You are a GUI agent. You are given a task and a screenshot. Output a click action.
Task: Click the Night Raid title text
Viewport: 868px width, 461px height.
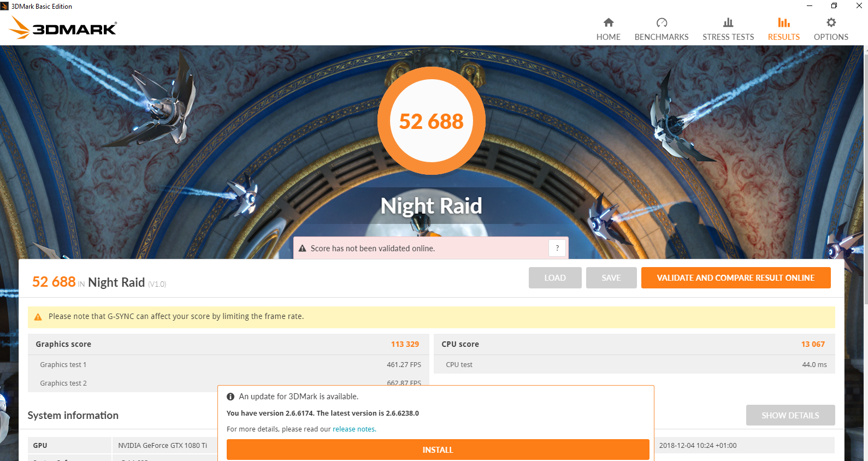tap(432, 206)
